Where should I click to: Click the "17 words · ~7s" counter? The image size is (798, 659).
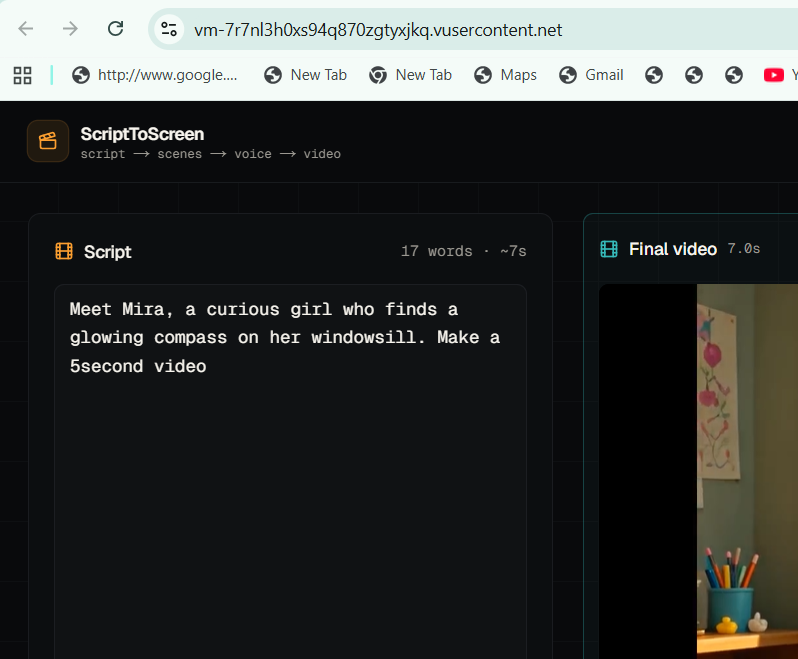[x=463, y=251]
